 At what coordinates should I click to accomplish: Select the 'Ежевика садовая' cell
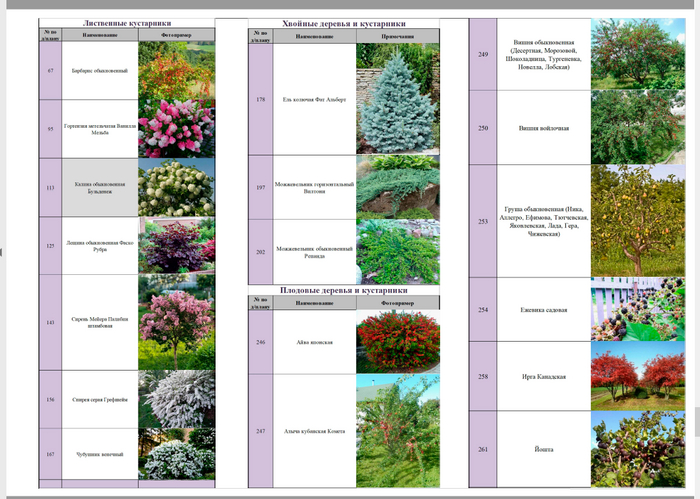click(544, 310)
